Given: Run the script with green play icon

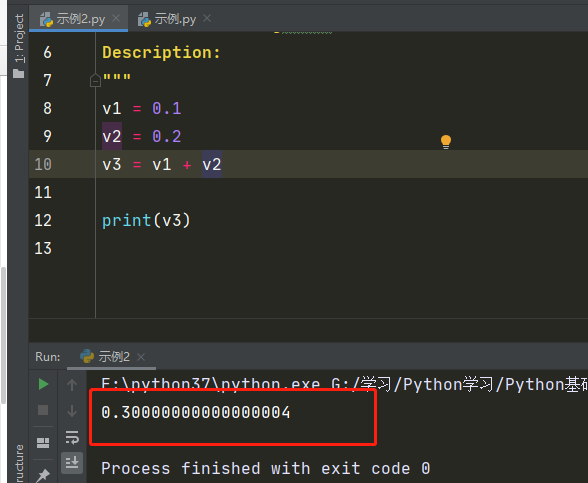Looking at the screenshot, I should 44,384.
